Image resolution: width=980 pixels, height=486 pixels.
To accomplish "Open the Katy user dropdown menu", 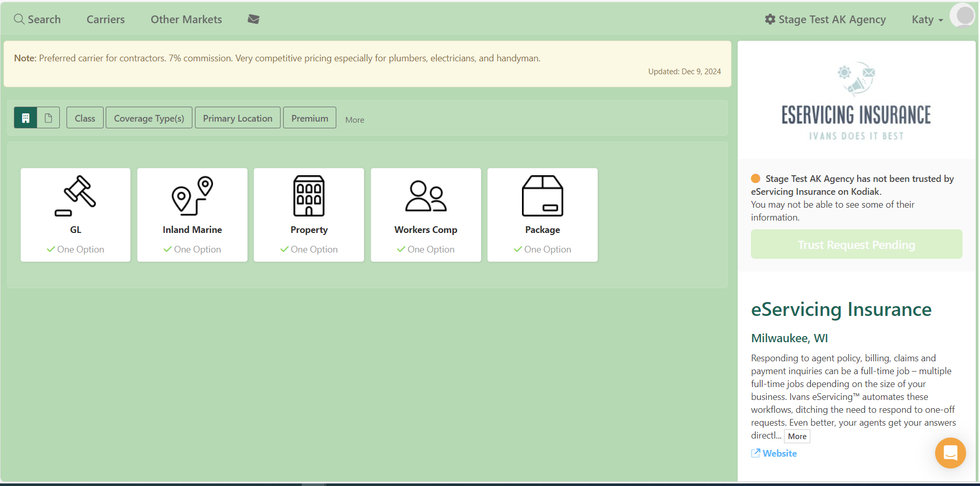I will (927, 20).
